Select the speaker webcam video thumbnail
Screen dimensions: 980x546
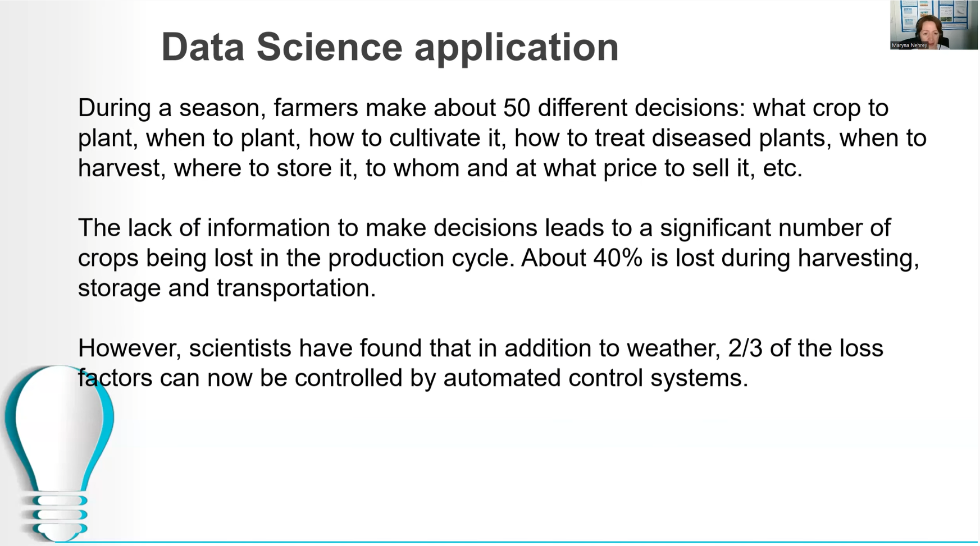933,25
